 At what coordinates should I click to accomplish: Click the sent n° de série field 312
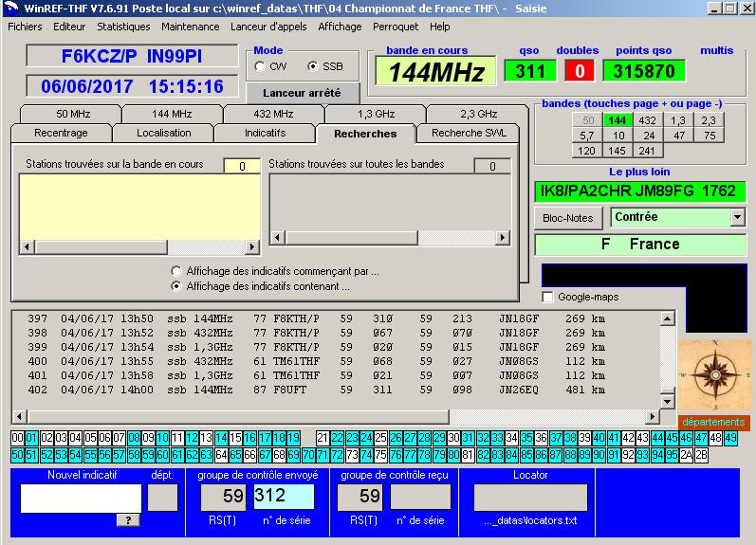click(x=284, y=497)
